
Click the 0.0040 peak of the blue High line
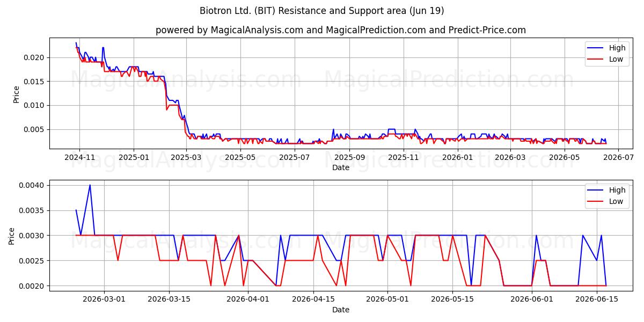(90, 185)
